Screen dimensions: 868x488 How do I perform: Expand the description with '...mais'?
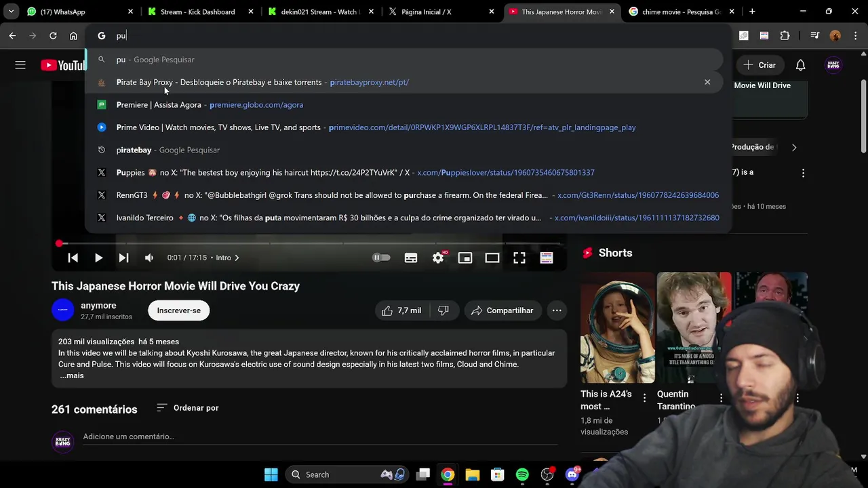71,375
